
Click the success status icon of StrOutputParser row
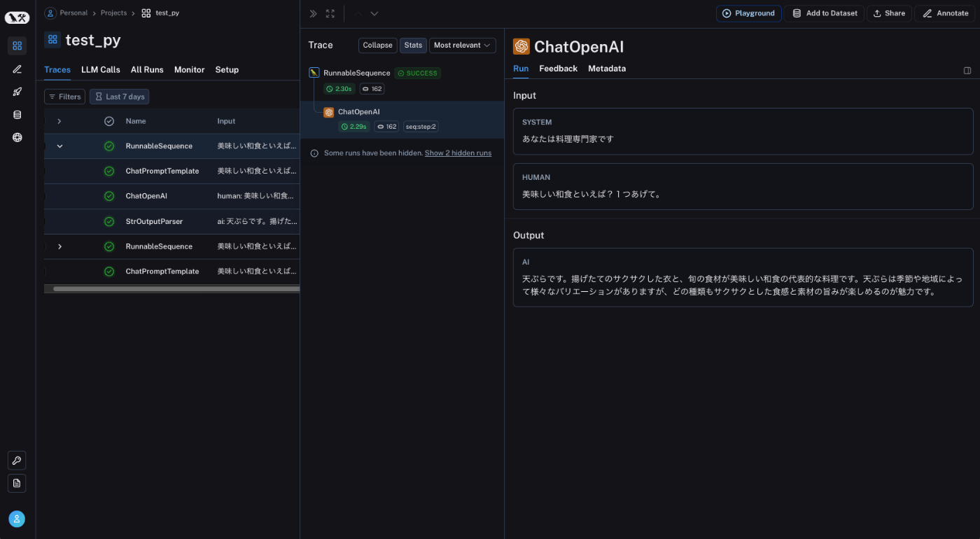[109, 221]
